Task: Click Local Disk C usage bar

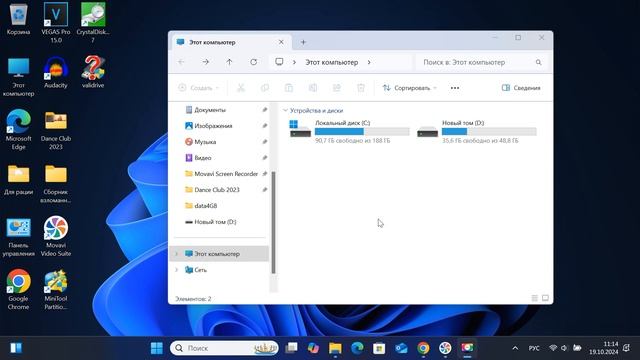Action: tap(362, 131)
